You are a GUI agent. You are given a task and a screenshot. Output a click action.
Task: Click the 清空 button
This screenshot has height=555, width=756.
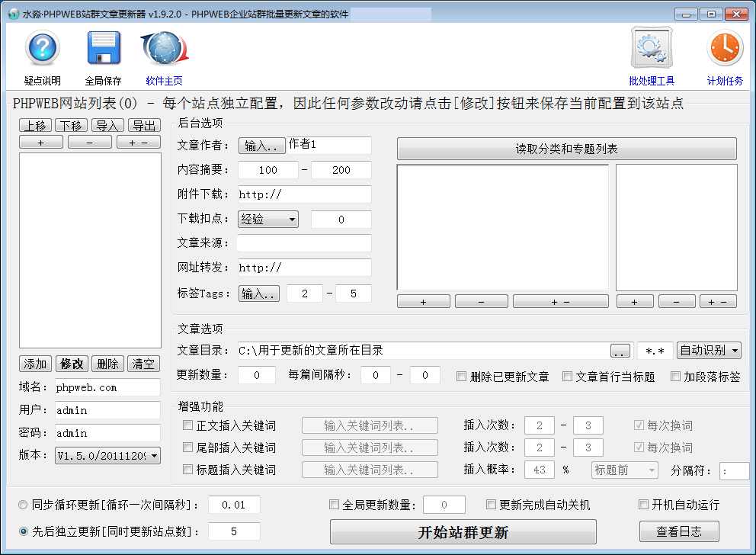(144, 364)
